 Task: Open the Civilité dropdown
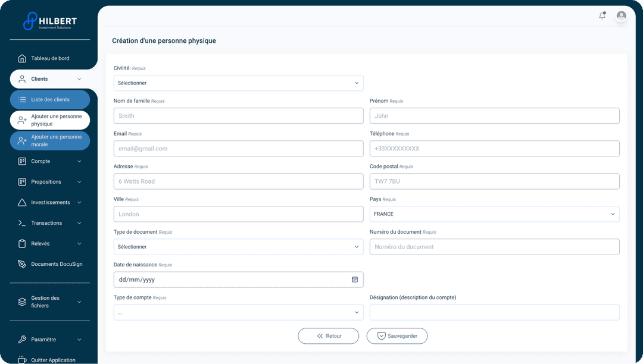[x=238, y=83]
